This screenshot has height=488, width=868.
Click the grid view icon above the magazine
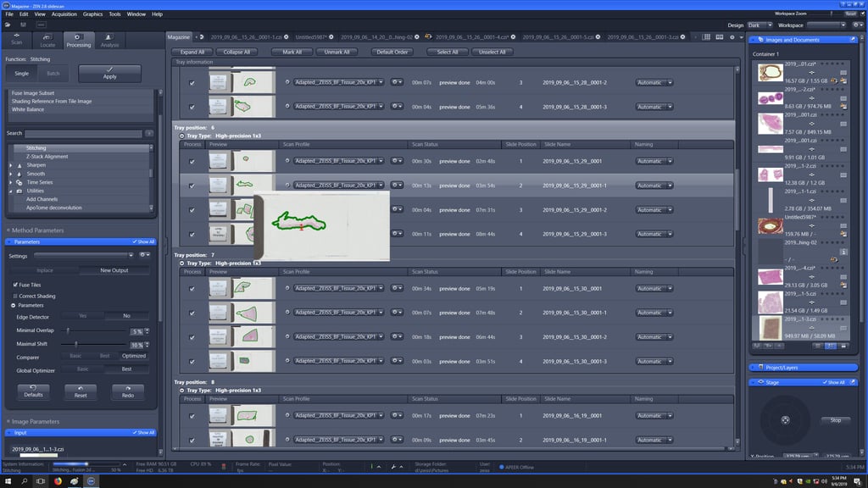706,37
